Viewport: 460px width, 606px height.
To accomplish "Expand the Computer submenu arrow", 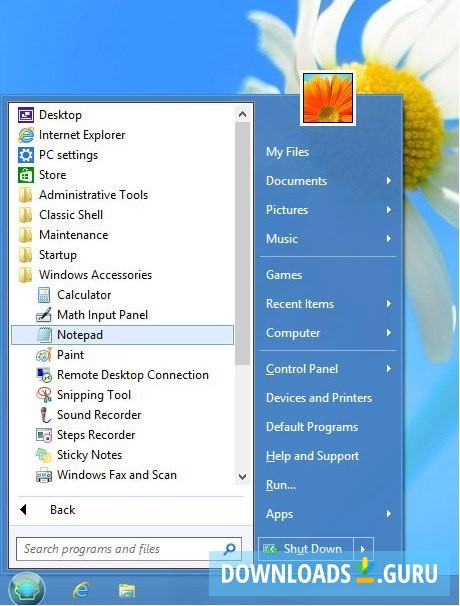I will click(x=388, y=332).
